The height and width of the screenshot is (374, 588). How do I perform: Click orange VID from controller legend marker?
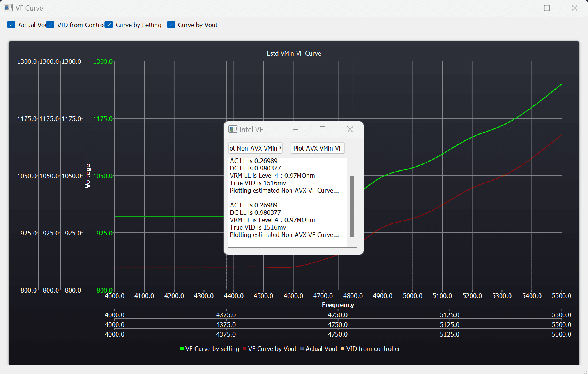[343, 349]
